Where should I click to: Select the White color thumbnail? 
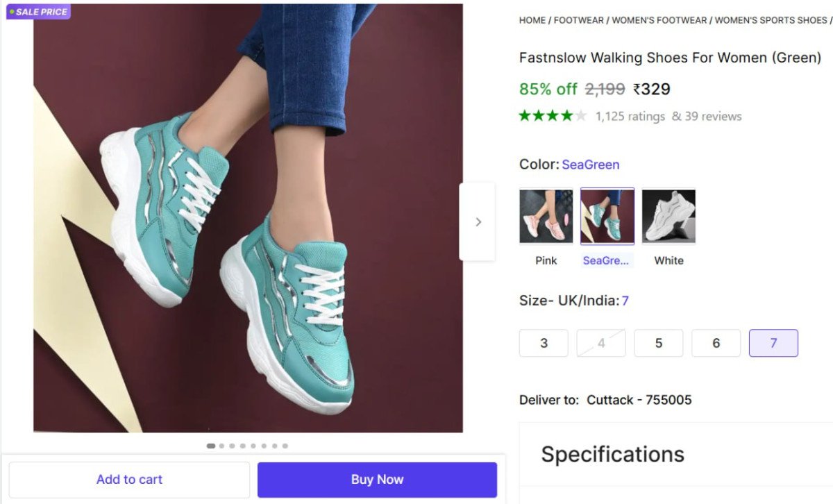(x=668, y=217)
